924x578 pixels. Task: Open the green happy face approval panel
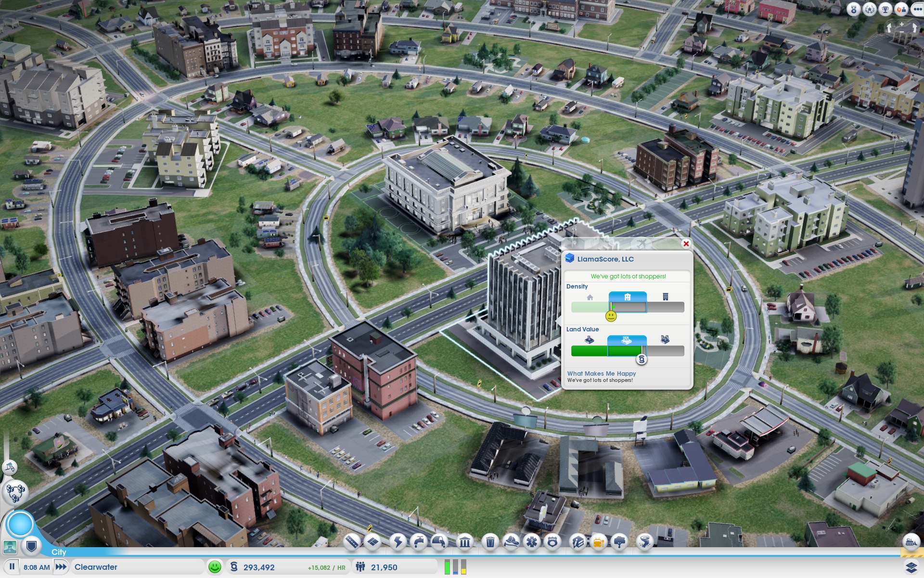point(215,567)
